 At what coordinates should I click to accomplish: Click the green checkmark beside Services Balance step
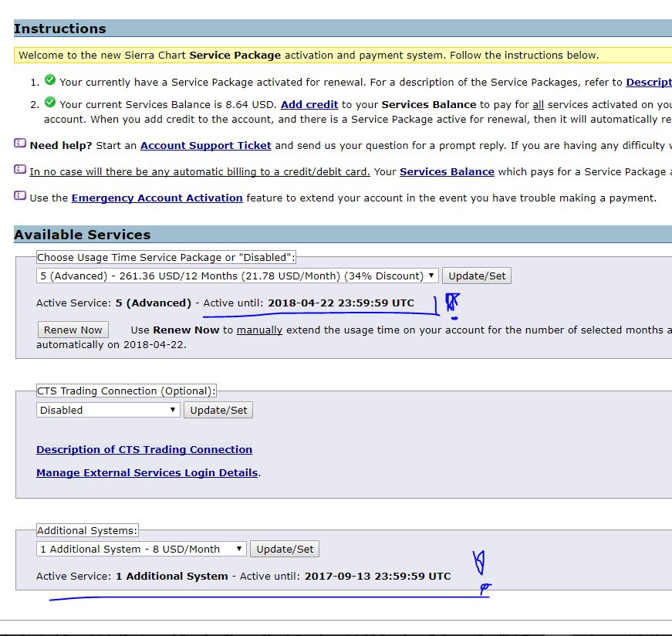click(x=50, y=102)
